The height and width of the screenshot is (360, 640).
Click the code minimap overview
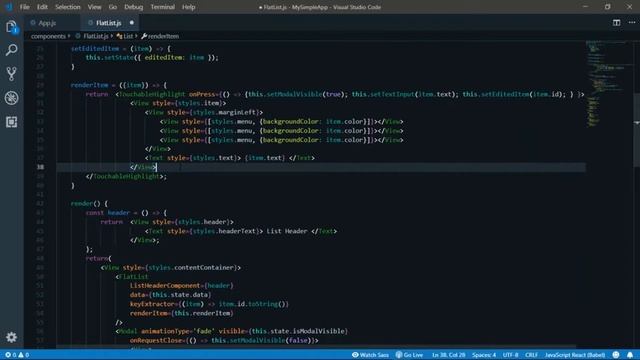[x=608, y=84]
